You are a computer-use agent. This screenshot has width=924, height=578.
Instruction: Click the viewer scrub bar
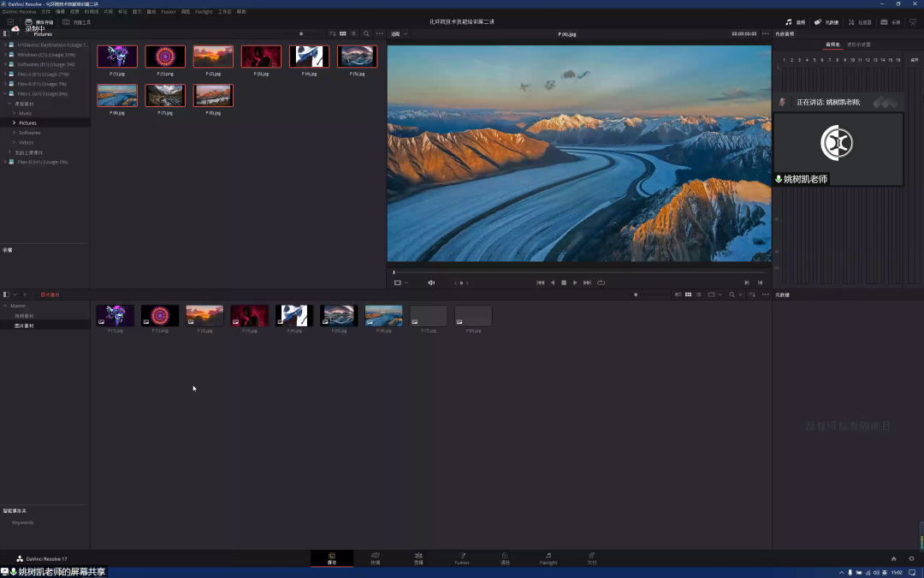pos(578,272)
